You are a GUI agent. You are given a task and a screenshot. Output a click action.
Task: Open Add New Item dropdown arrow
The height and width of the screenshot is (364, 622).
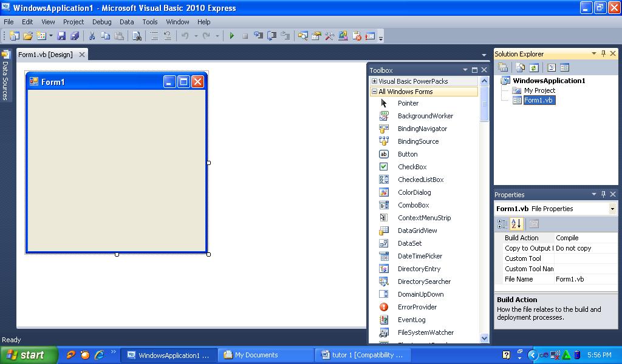pyautogui.click(x=51, y=36)
